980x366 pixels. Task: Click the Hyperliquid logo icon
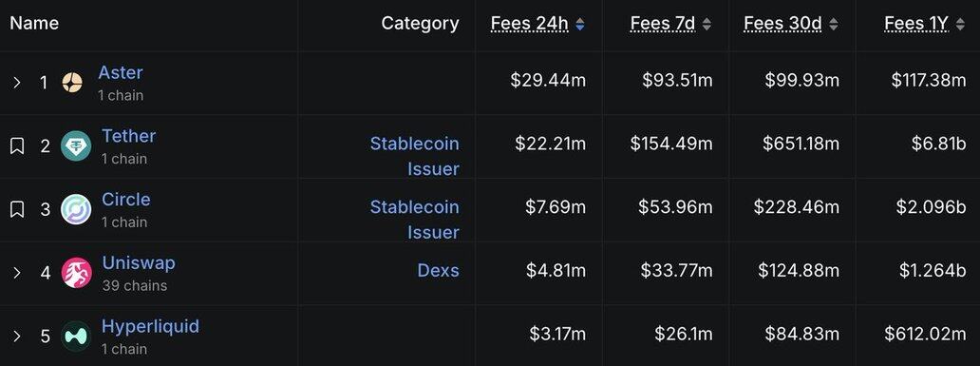tap(76, 336)
